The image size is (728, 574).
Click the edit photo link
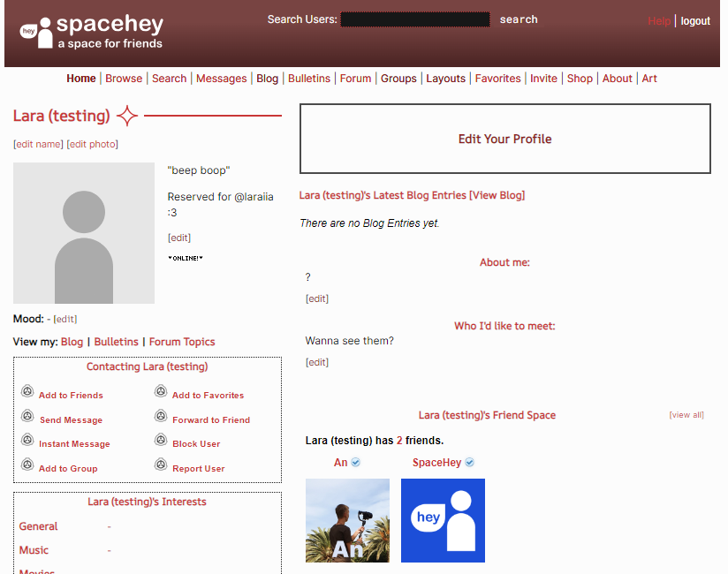point(93,144)
